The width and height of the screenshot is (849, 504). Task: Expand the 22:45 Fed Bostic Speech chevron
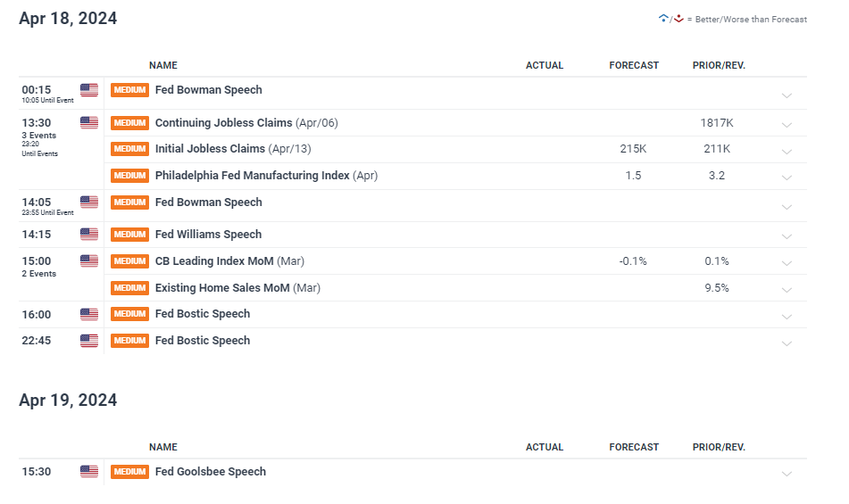pos(787,343)
